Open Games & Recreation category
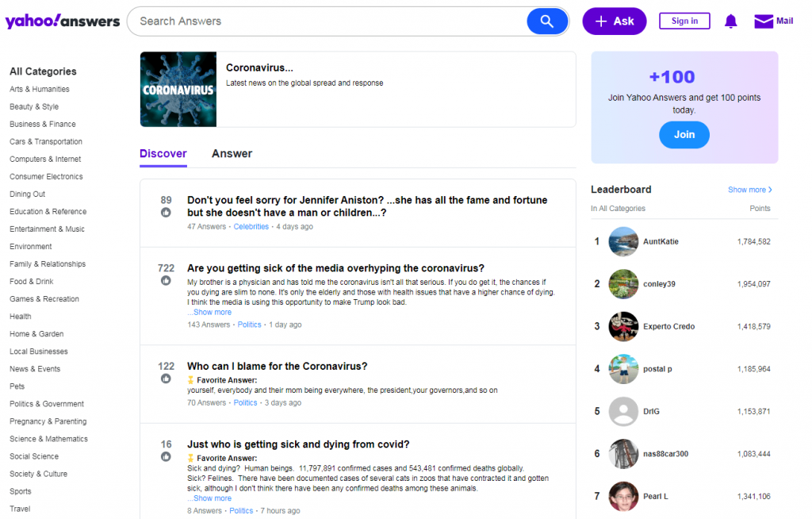Image resolution: width=812 pixels, height=519 pixels. click(x=44, y=299)
